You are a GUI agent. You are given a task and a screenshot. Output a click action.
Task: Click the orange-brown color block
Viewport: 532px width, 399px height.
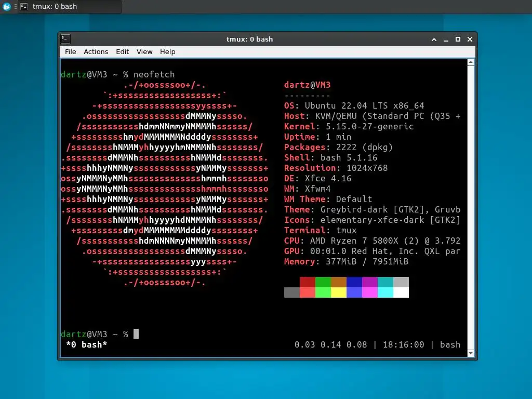click(x=339, y=282)
